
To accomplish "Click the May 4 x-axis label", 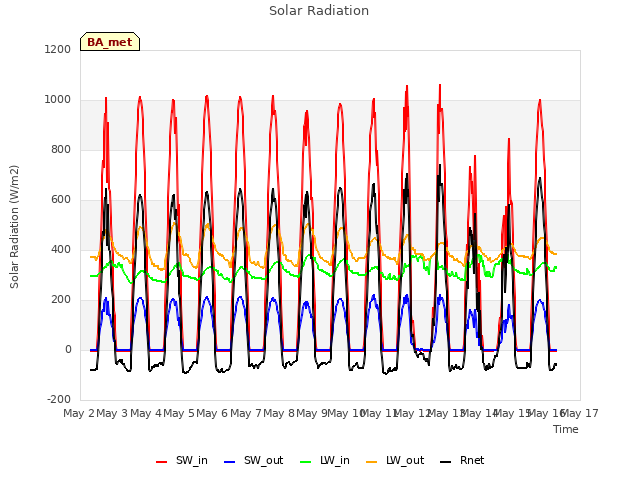I will click(x=146, y=413).
